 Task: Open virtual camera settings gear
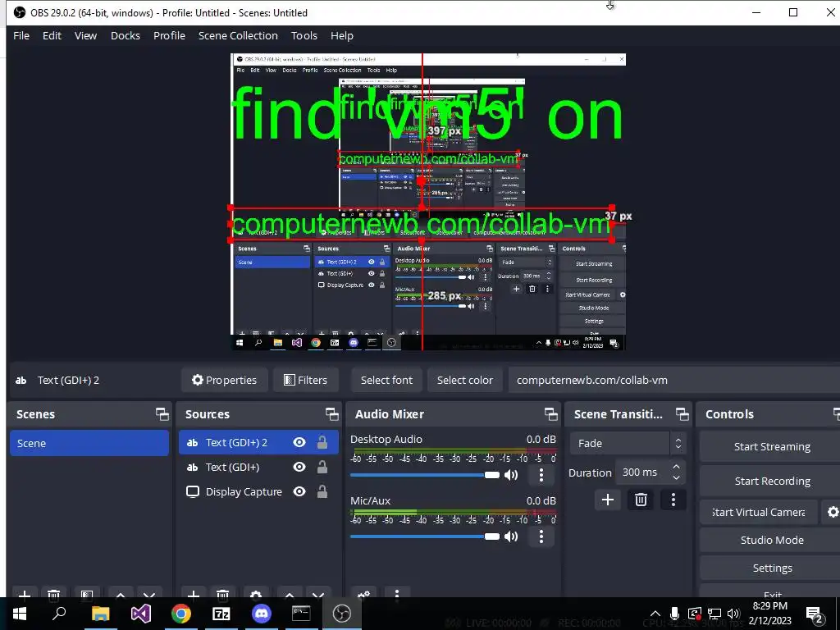pyautogui.click(x=832, y=512)
